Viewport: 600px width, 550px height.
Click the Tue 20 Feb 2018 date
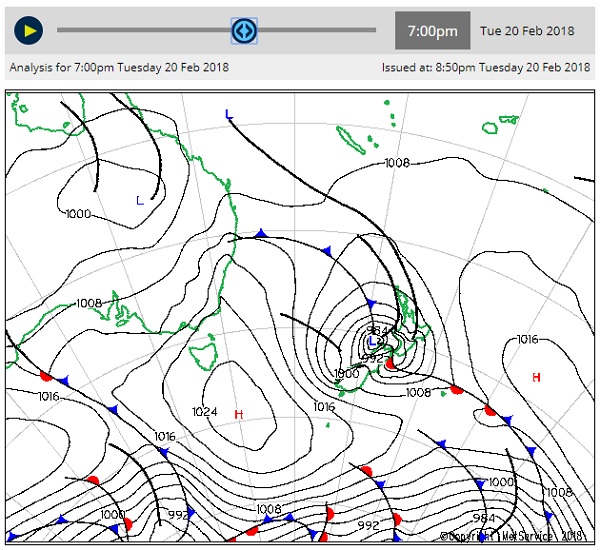tap(527, 31)
